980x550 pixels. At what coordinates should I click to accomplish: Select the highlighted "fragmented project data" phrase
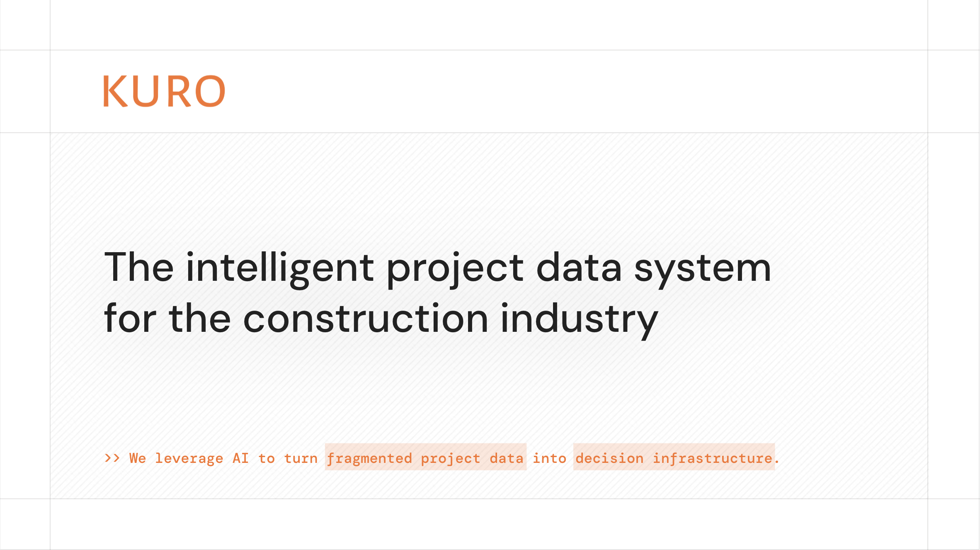(425, 458)
